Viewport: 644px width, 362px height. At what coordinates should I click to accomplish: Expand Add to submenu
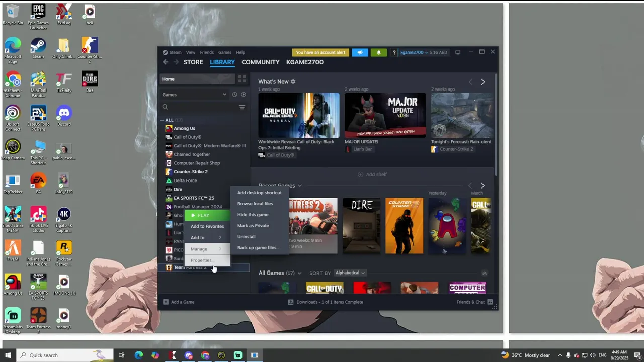coord(207,237)
